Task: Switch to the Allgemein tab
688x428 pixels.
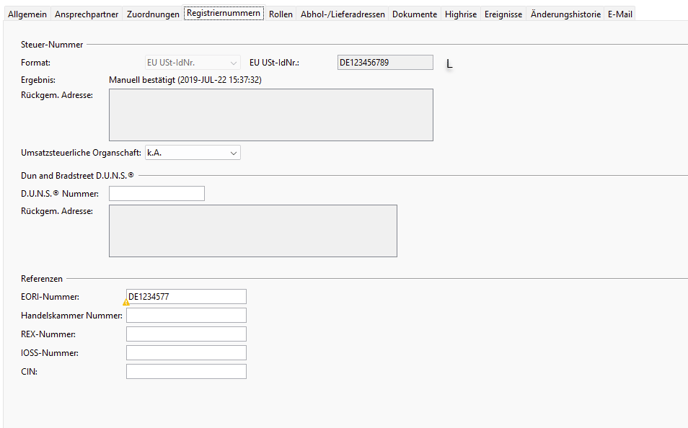Action: [x=27, y=14]
